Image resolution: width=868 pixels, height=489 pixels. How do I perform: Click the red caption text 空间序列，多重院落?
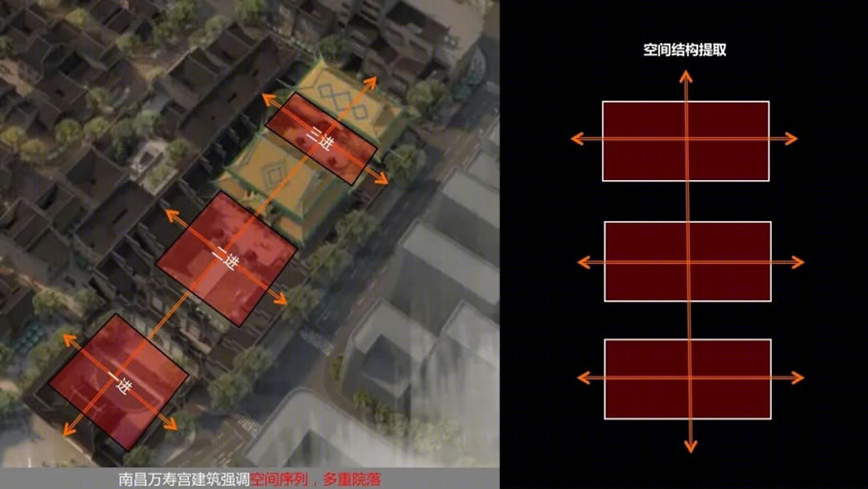coord(316,479)
